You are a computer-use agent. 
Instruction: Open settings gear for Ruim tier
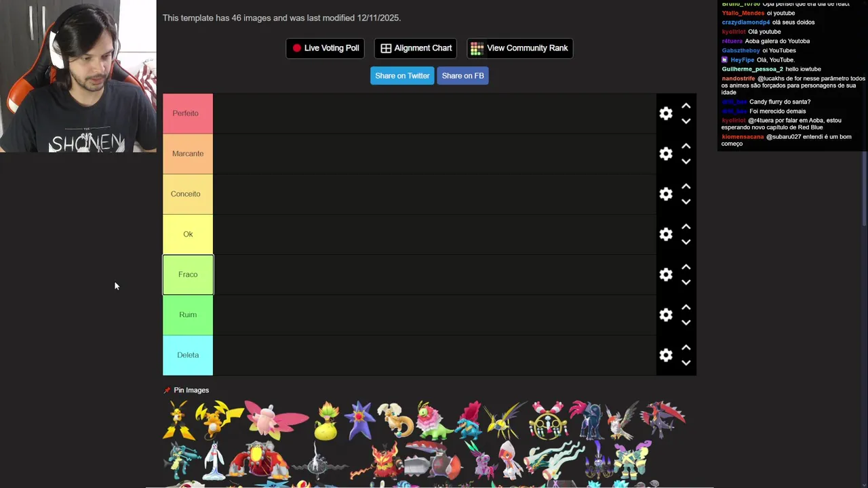click(666, 315)
